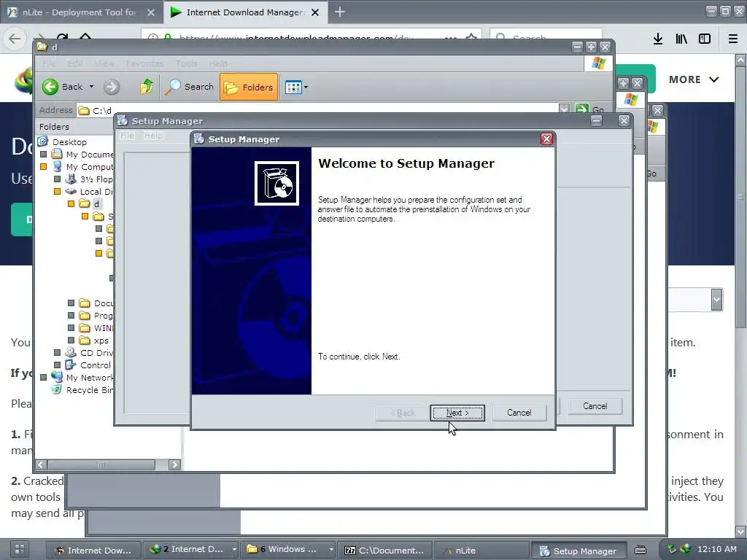The height and width of the screenshot is (560, 747).
Task: Close the nLite browser tab
Action: (x=150, y=12)
